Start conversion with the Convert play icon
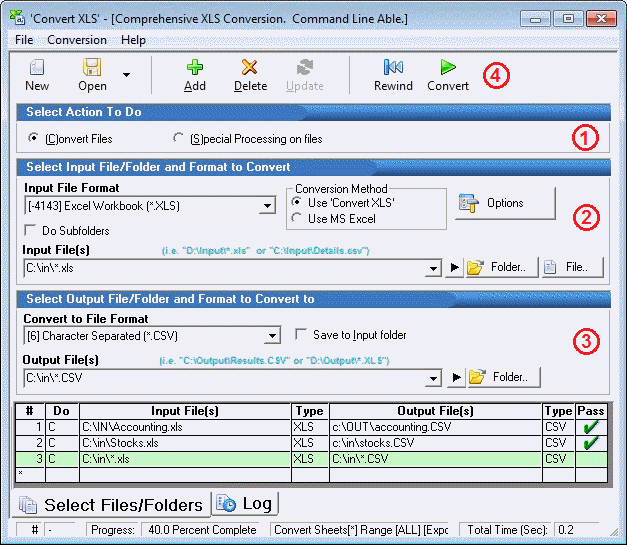This screenshot has height=545, width=627. point(448,68)
